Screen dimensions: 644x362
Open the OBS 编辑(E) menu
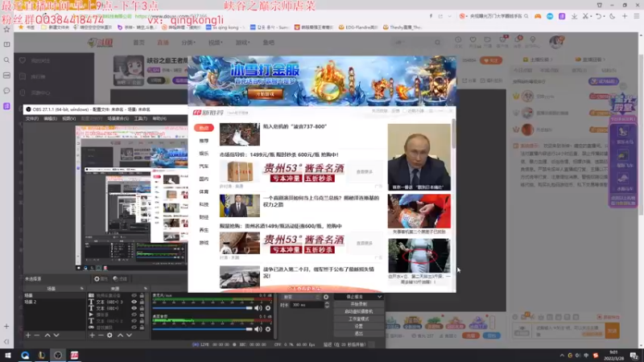click(50, 118)
